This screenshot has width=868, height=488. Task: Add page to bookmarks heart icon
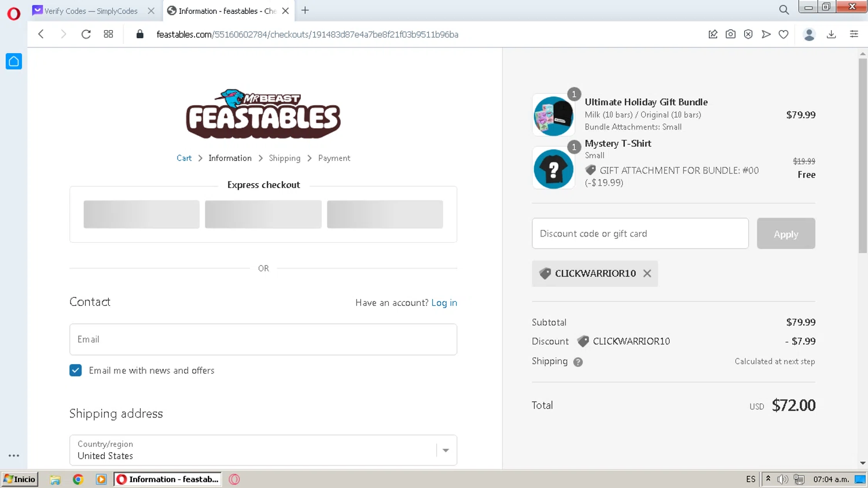tap(784, 34)
